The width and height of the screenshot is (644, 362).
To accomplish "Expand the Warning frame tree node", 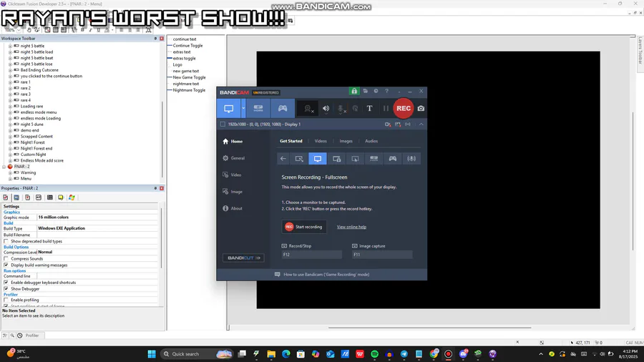I will (10, 173).
